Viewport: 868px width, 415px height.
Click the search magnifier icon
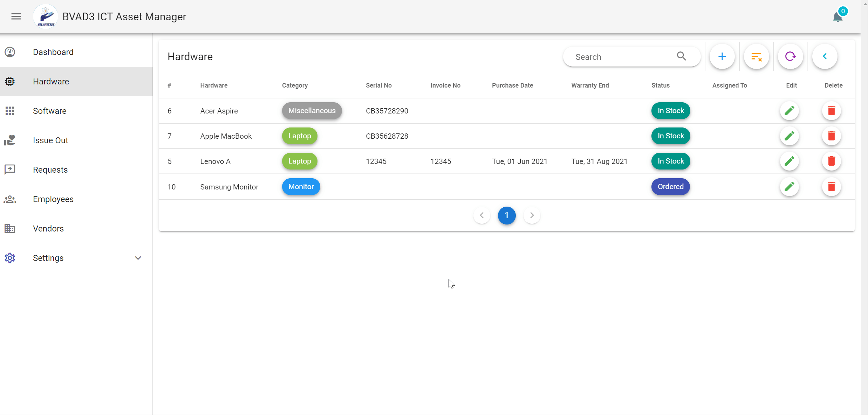tap(681, 56)
